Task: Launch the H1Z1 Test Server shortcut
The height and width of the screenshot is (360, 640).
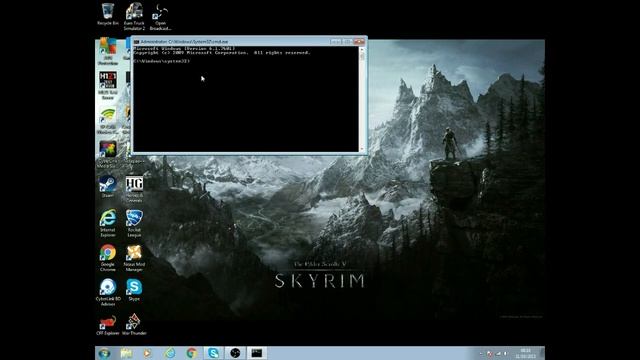Action: pos(108,85)
